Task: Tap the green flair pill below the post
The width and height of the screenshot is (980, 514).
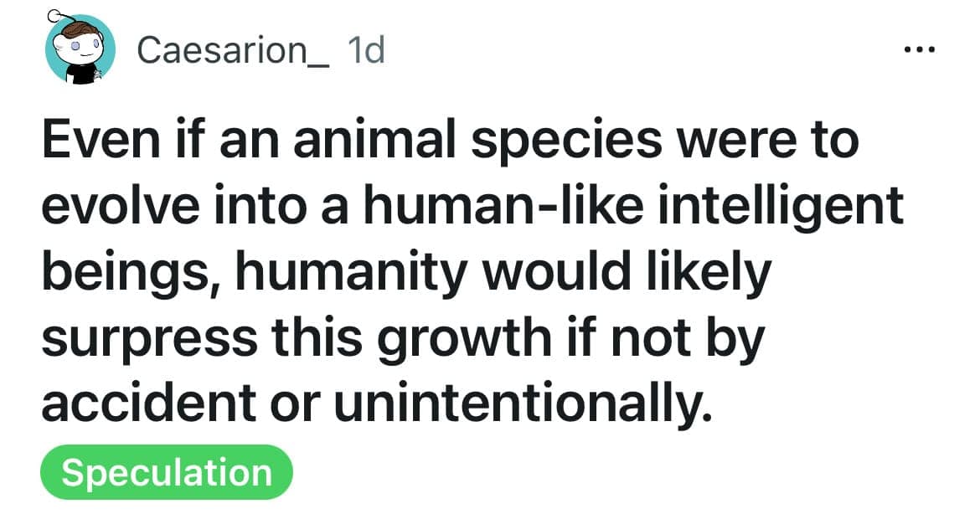Action: click(x=165, y=472)
